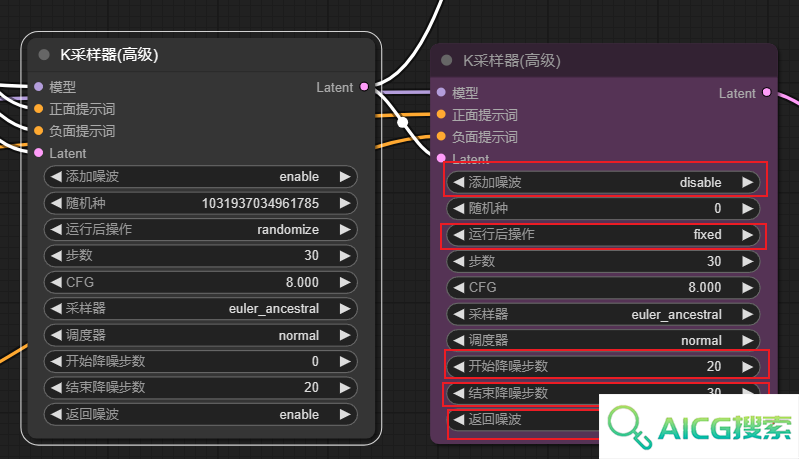Collapse the right purple K采样器(高级) node via its dot

447,61
